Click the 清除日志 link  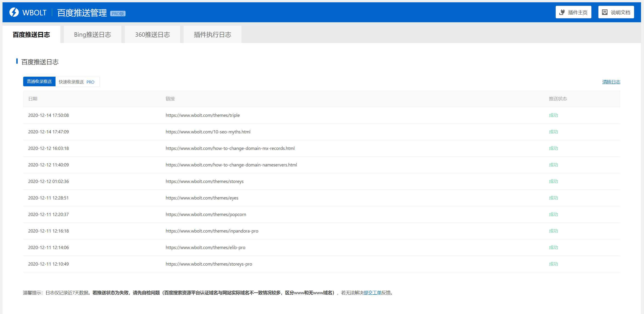[x=611, y=82]
